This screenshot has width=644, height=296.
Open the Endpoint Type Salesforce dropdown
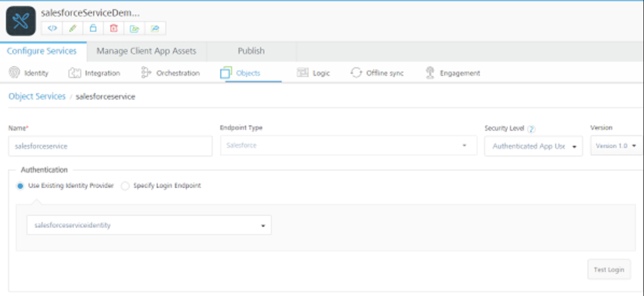[x=349, y=145]
